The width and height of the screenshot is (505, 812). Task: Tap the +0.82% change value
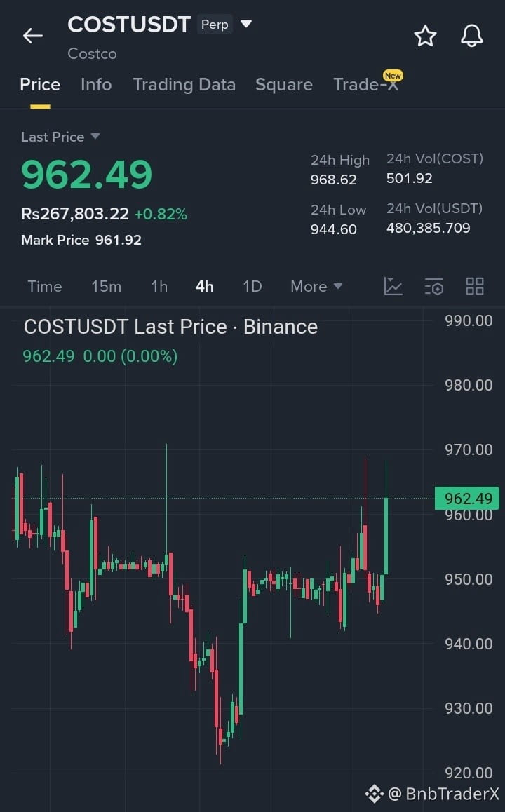pyautogui.click(x=161, y=215)
